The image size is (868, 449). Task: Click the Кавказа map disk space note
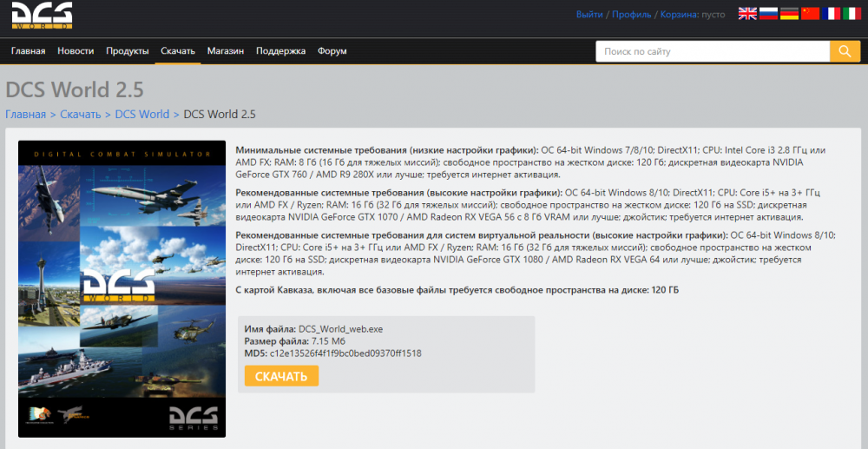(457, 290)
